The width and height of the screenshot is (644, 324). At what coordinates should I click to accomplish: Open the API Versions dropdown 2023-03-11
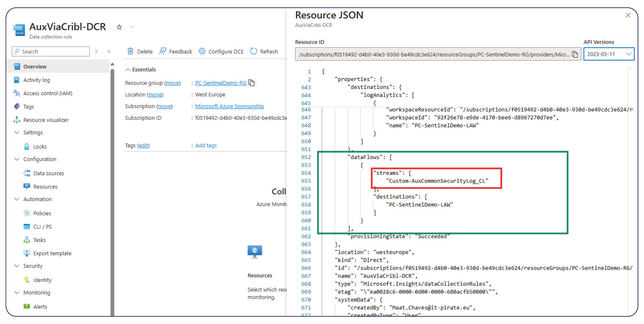609,54
